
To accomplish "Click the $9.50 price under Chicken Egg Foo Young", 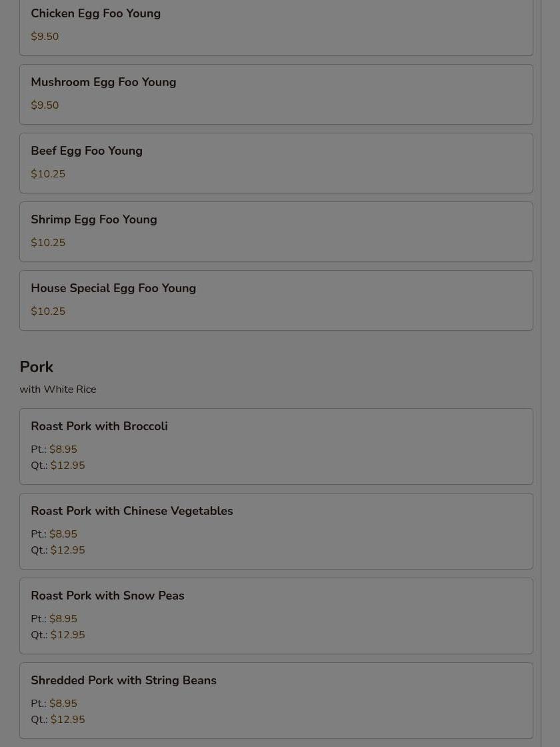I will [x=45, y=37].
